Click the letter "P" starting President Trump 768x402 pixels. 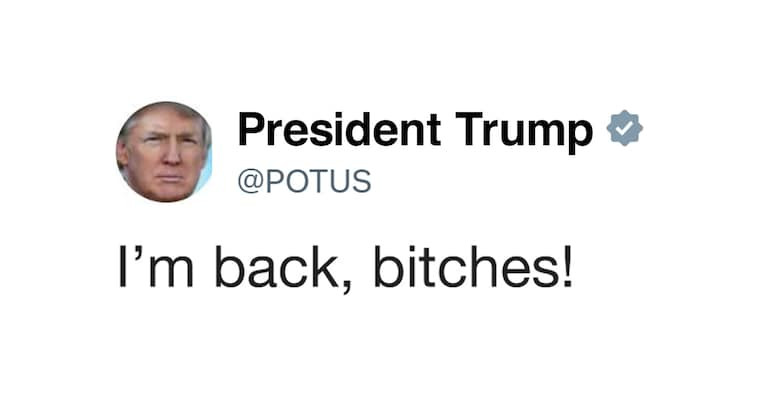tap(251, 129)
